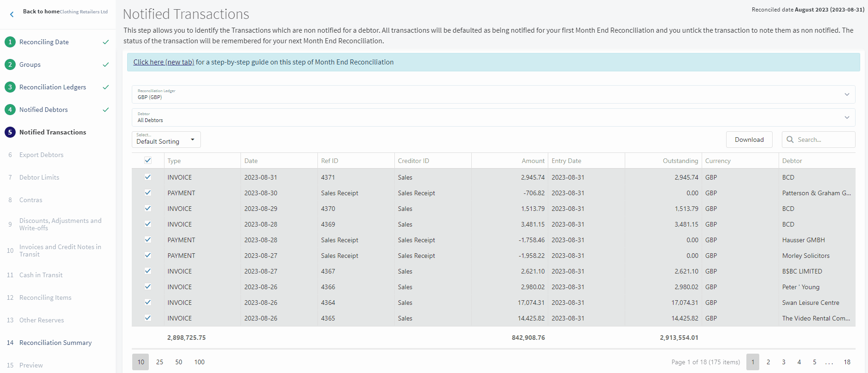Image resolution: width=868 pixels, height=373 pixels.
Task: Toggle the select-all header checkbox
Action: pos(148,160)
